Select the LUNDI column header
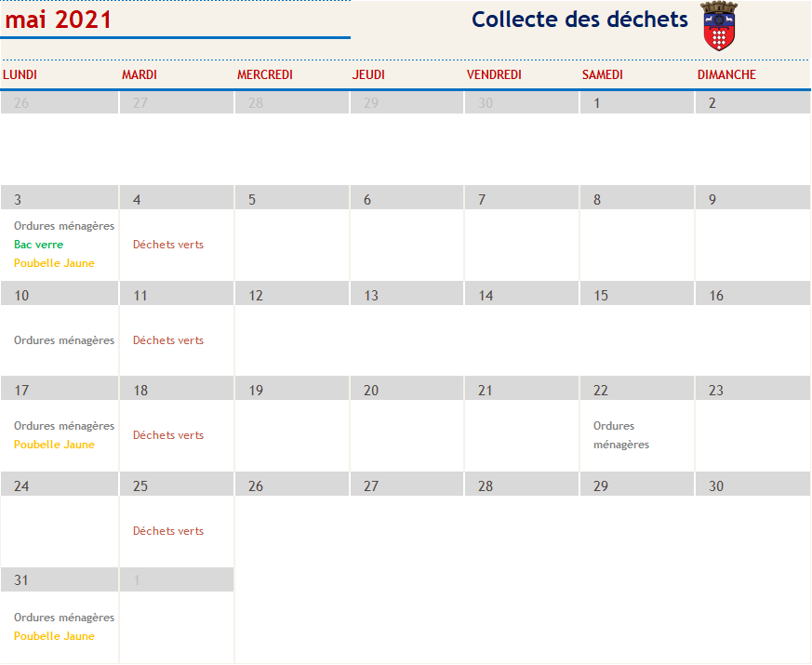812x665 pixels. pos(20,74)
